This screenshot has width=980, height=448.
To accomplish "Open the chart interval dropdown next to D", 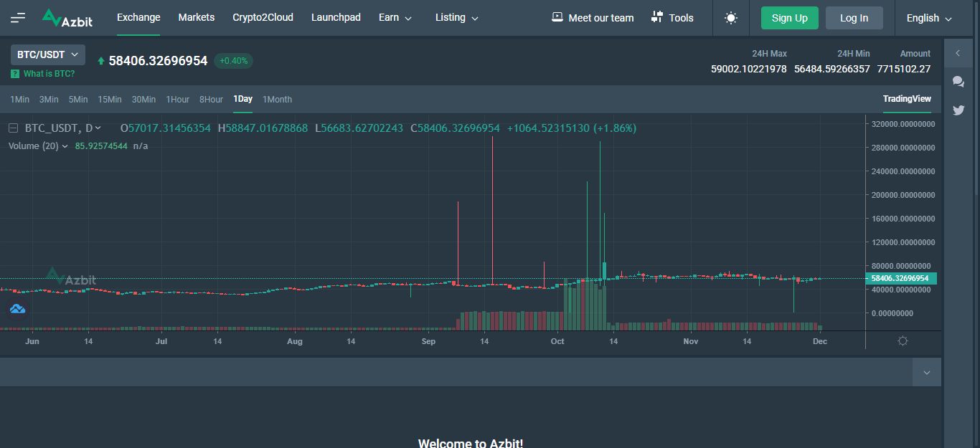I will 98,128.
